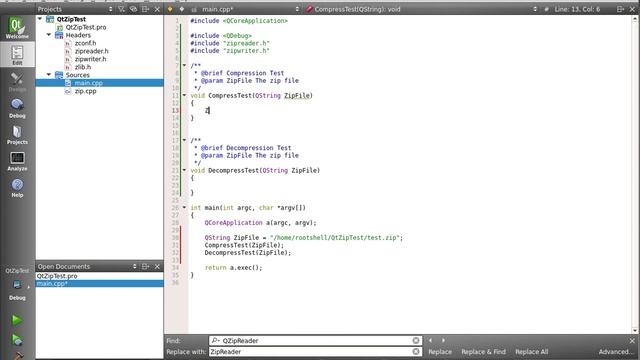Fold the Compression Test comment block
The width and height of the screenshot is (640, 360).
pyautogui.click(x=184, y=65)
